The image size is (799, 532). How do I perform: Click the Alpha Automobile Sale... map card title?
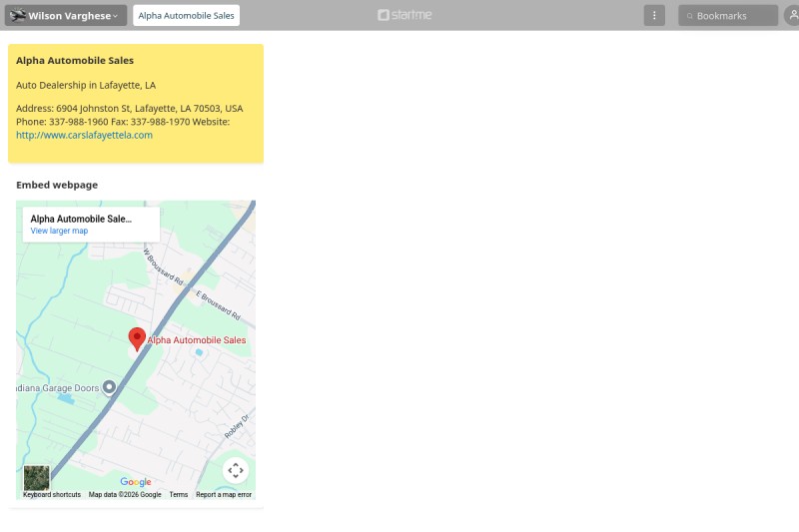(81, 219)
